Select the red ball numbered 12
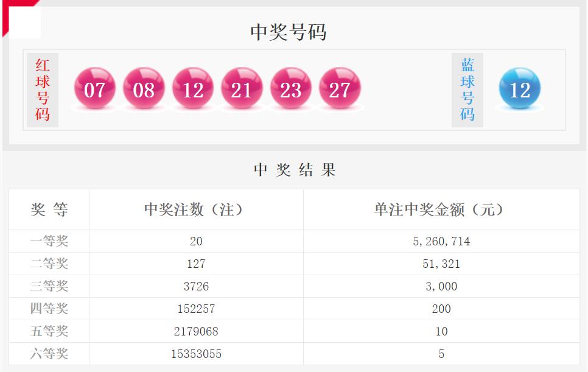588x372 pixels. (193, 88)
